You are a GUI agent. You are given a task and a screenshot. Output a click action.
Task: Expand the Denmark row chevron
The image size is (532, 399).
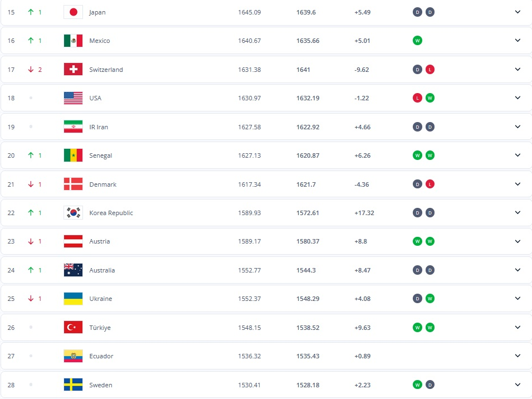(x=518, y=184)
